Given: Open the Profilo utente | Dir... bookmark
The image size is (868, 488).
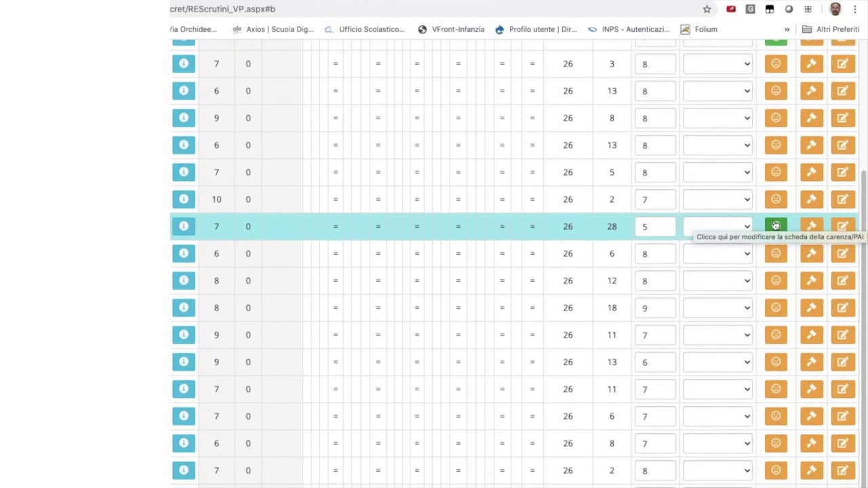Looking at the screenshot, I should click(x=536, y=29).
